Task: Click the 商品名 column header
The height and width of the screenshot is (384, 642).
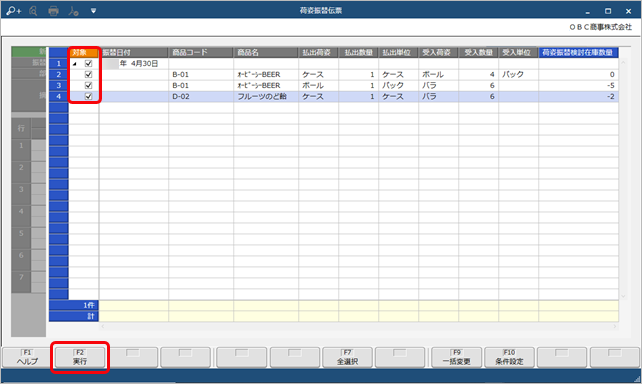Action: [x=266, y=52]
